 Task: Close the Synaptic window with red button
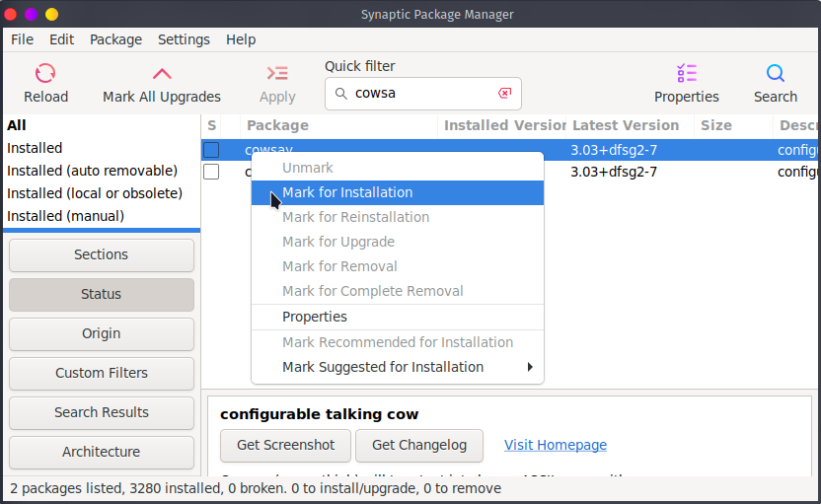[x=11, y=14]
